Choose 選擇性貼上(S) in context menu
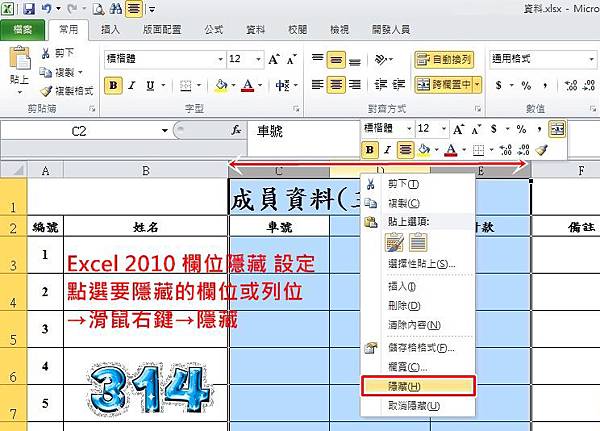The width and height of the screenshot is (600, 431). pyautogui.click(x=418, y=264)
